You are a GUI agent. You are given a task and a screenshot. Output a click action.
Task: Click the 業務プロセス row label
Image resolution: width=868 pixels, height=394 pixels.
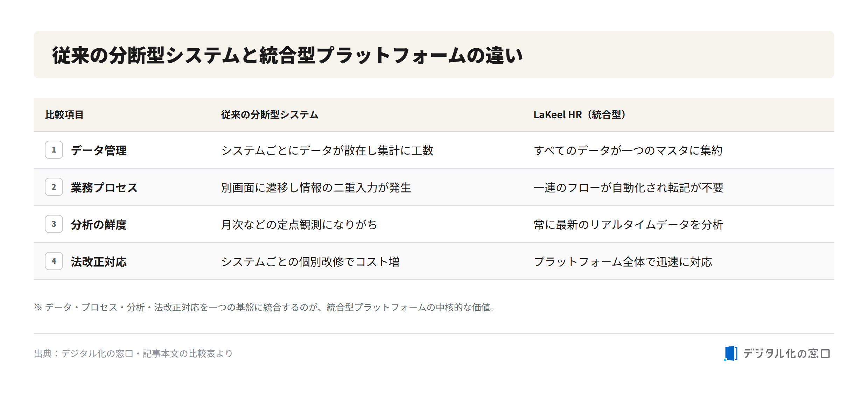coord(104,188)
